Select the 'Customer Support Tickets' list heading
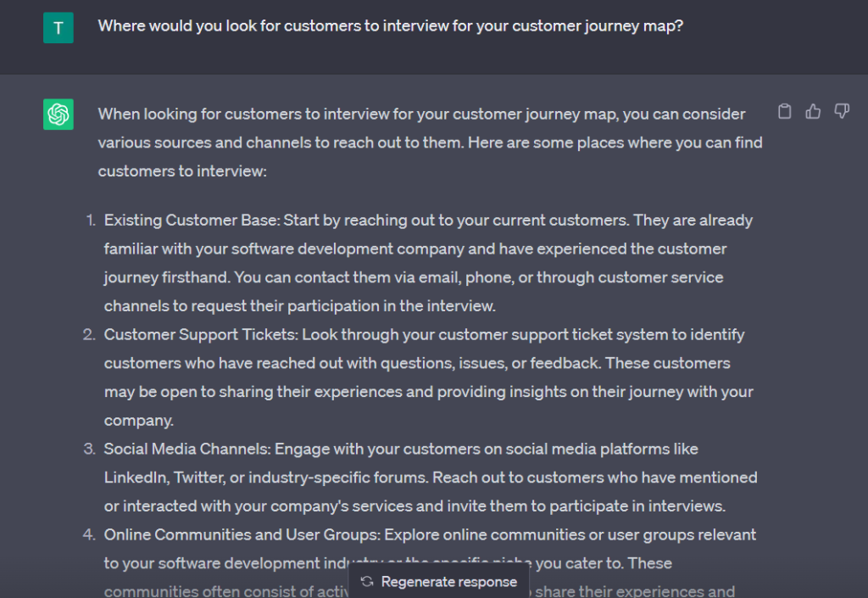Viewport: 868px width, 598px height. (x=200, y=334)
